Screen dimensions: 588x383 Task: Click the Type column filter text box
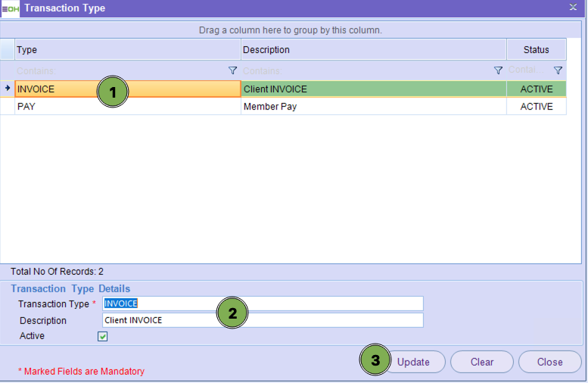[120, 70]
